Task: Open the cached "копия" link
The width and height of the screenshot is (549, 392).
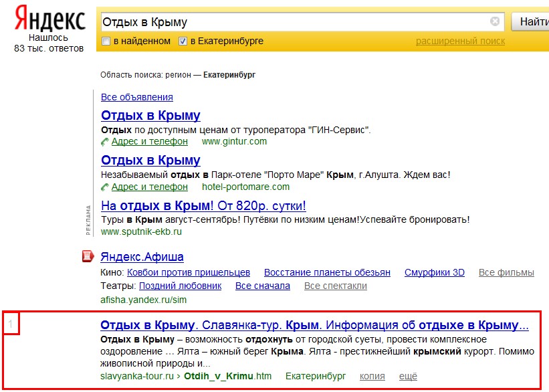Action: (372, 377)
